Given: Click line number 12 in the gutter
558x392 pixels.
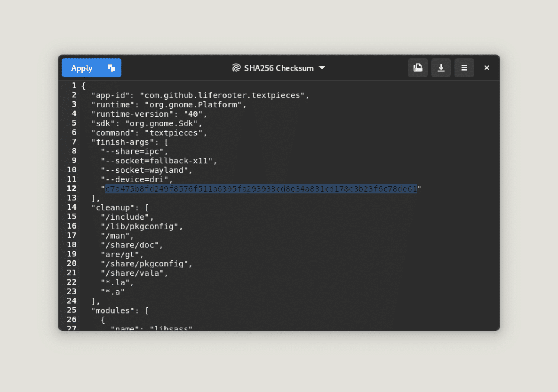Looking at the screenshot, I should click(72, 188).
